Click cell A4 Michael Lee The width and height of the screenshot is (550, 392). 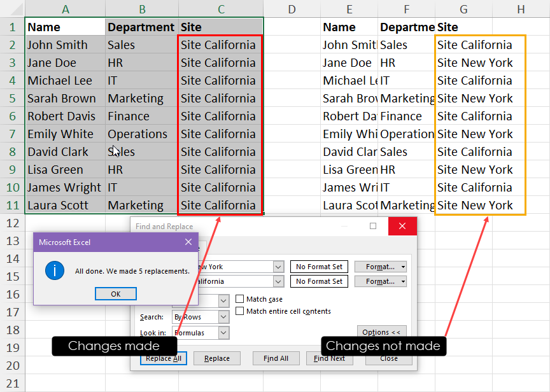65,80
